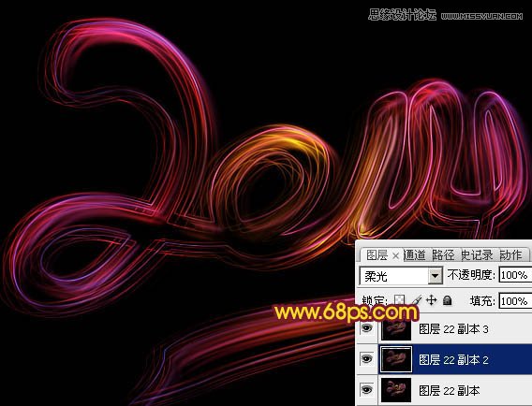Image resolution: width=532 pixels, height=406 pixels.
Task: Select bottom layer name 图层 22 副本
Action: pos(450,390)
